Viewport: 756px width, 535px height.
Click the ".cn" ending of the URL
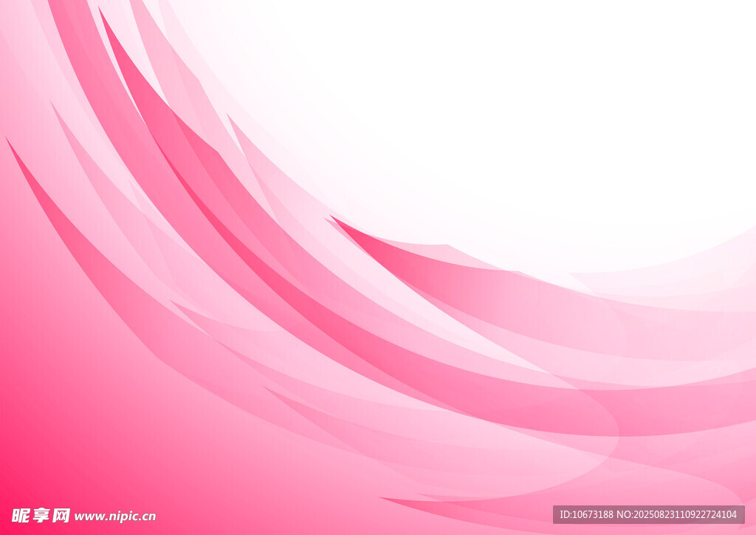click(148, 517)
